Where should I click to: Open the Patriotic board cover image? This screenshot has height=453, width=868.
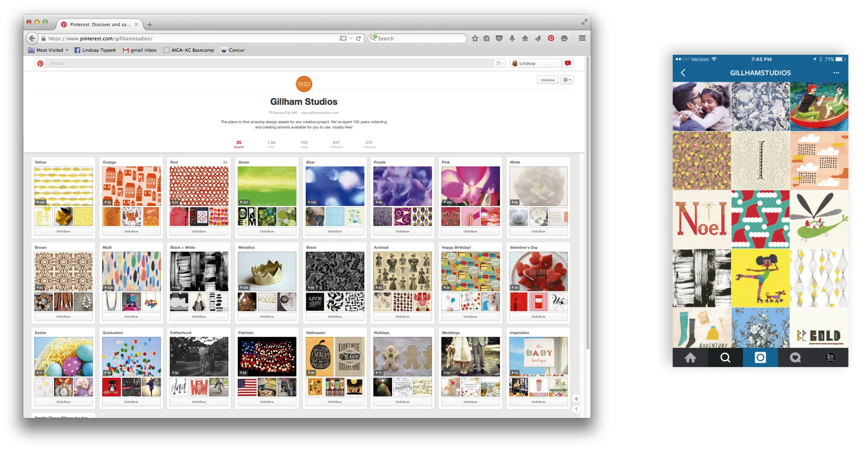[267, 357]
